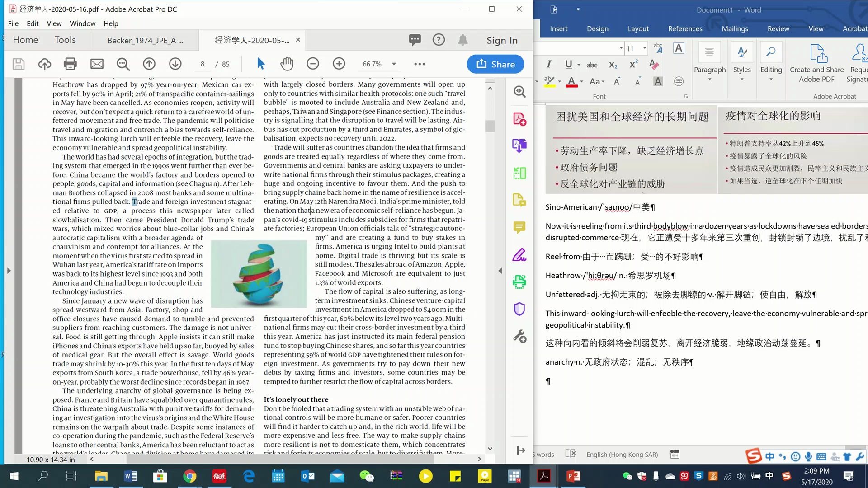Open the Tools menu in Acrobat menu bar
The height and width of the screenshot is (488, 868).
tap(64, 40)
